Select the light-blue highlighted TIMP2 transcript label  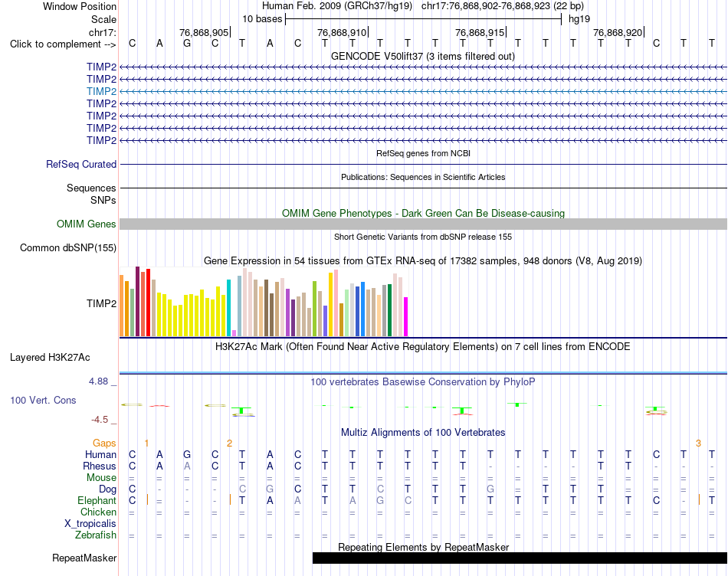coord(101,91)
